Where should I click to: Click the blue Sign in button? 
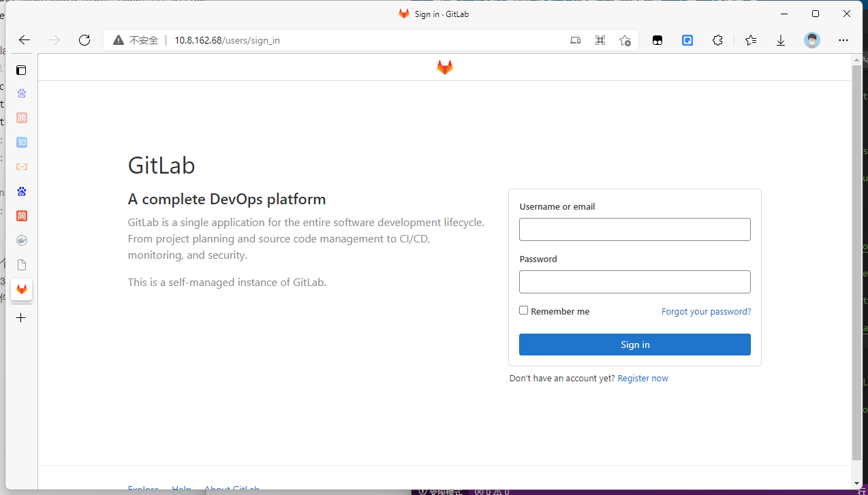[635, 345]
